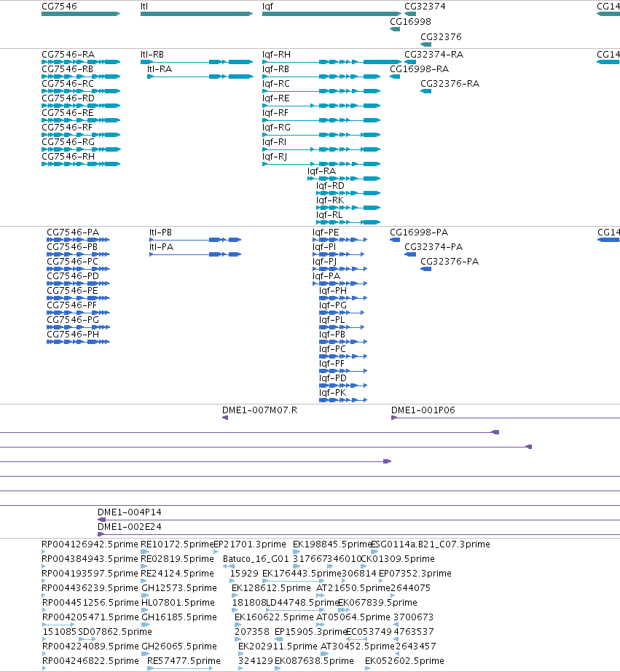The height and width of the screenshot is (672, 620).
Task: Select EST EK087638.5prime
Action: pos(314,661)
